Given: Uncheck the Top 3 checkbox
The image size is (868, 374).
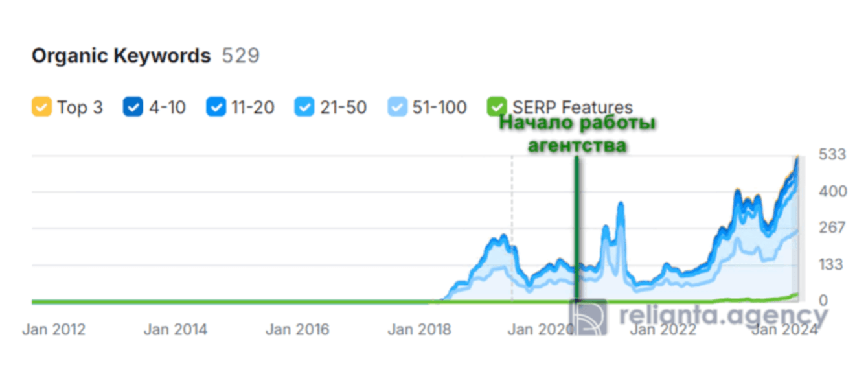Looking at the screenshot, I should click(x=41, y=107).
